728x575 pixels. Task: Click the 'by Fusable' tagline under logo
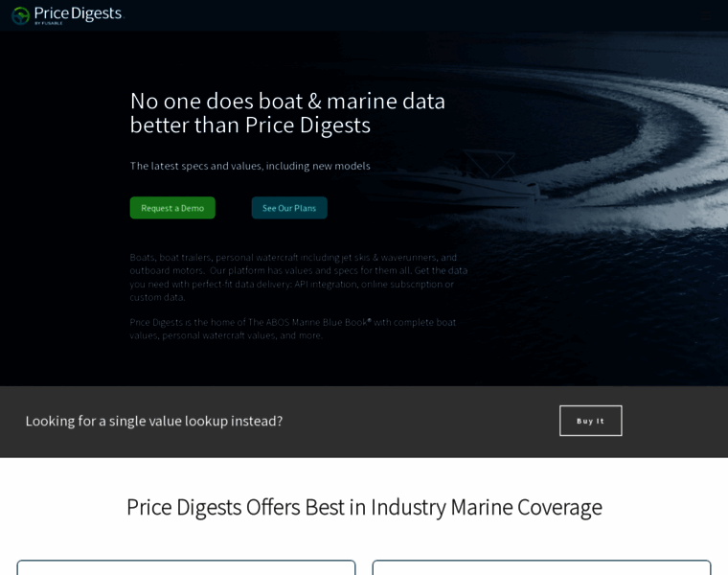pyautogui.click(x=48, y=23)
